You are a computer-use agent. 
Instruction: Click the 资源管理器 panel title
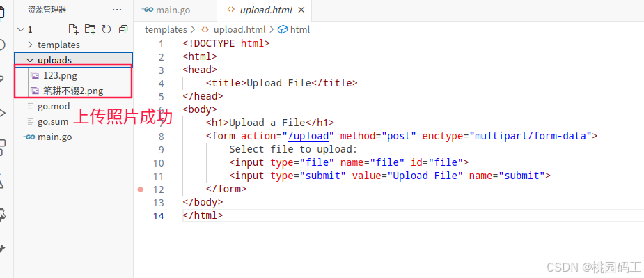point(47,10)
